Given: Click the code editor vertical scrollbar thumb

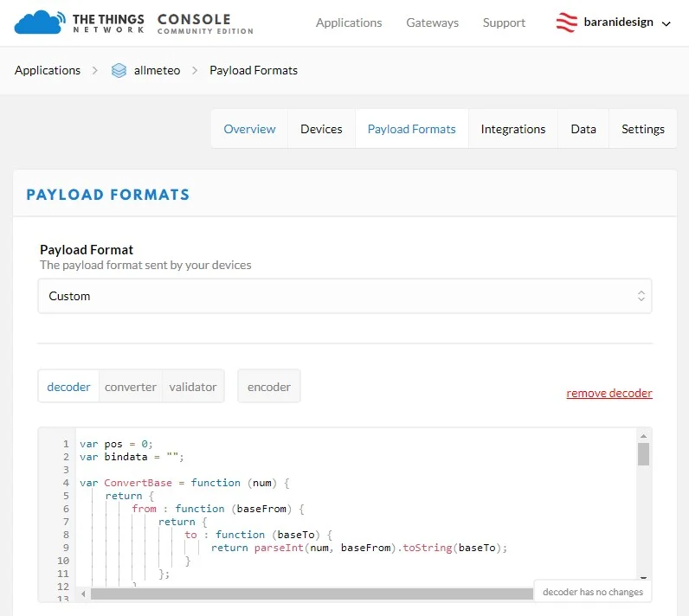Looking at the screenshot, I should 643,454.
